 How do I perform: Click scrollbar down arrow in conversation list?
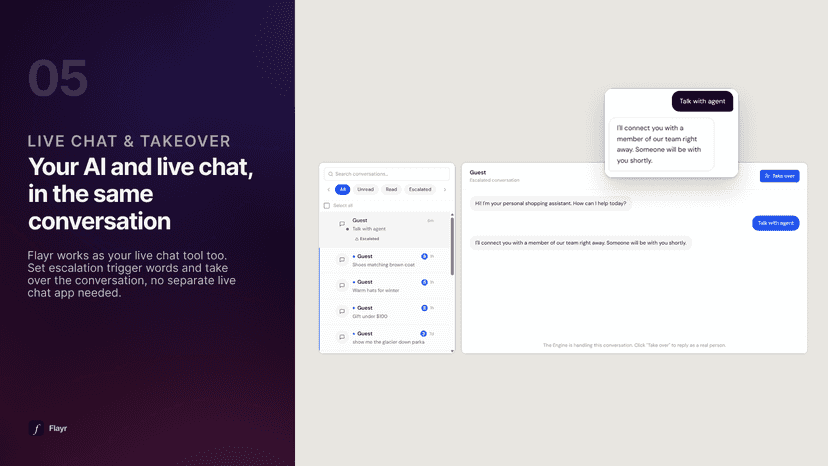(x=452, y=350)
